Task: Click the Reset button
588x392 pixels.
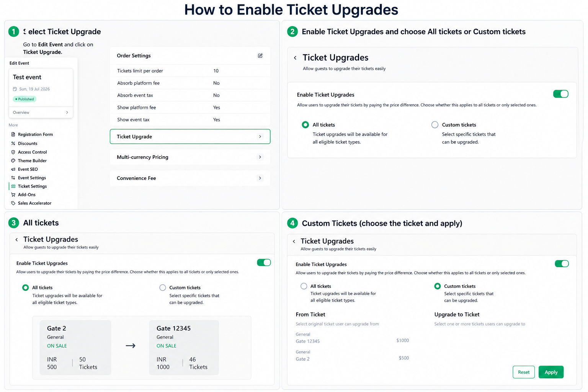Action: [x=524, y=372]
